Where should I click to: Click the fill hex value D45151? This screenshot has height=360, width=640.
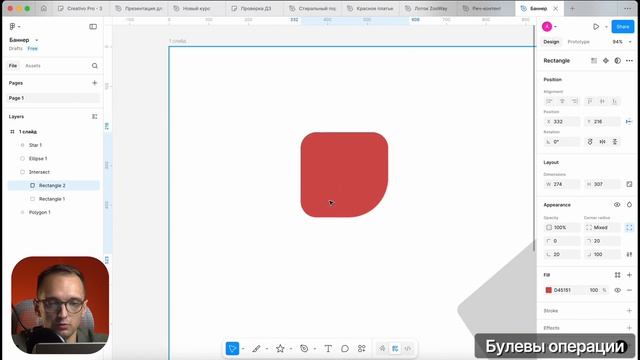coord(562,290)
